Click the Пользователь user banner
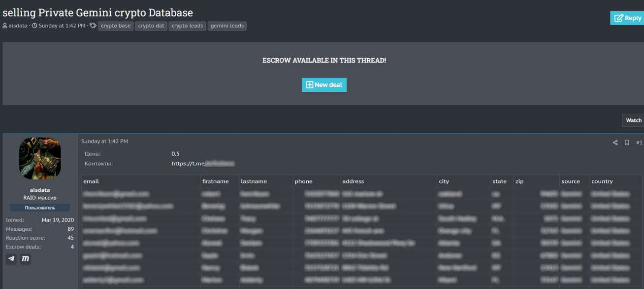The width and height of the screenshot is (644, 289). 40,208
